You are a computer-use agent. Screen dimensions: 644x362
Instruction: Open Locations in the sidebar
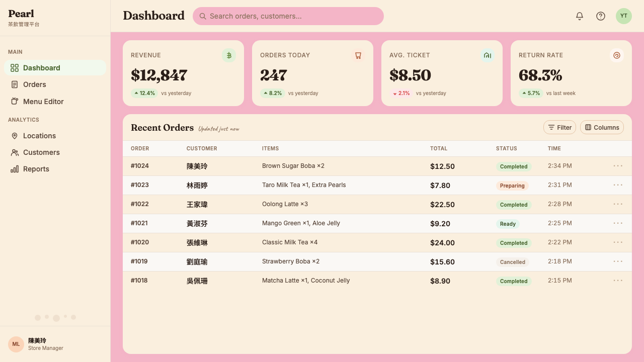(55, 136)
